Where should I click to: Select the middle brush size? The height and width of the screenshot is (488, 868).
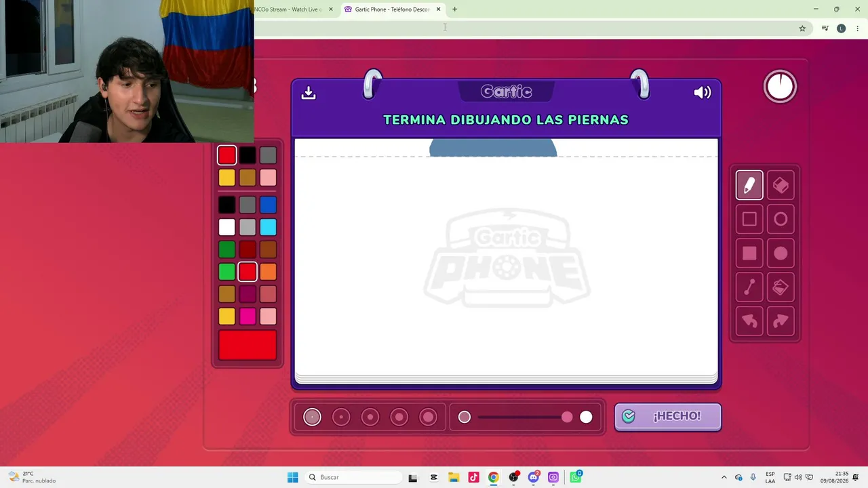370,417
